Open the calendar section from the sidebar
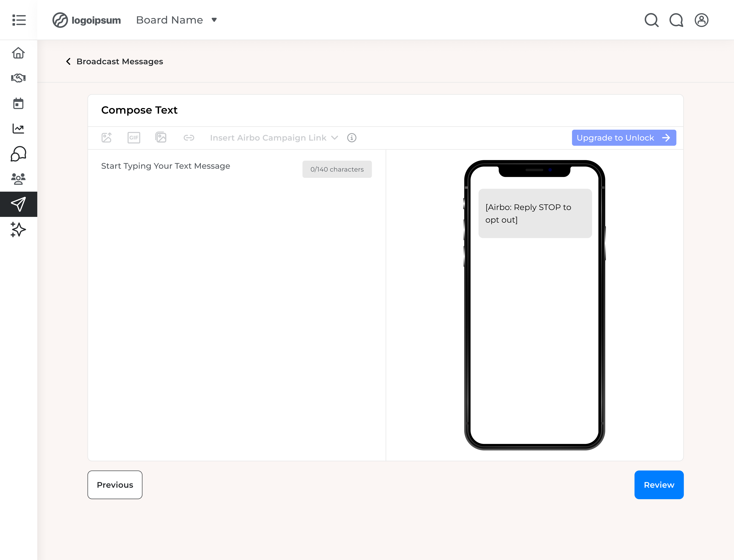Image resolution: width=734 pixels, height=560 pixels. [x=18, y=103]
